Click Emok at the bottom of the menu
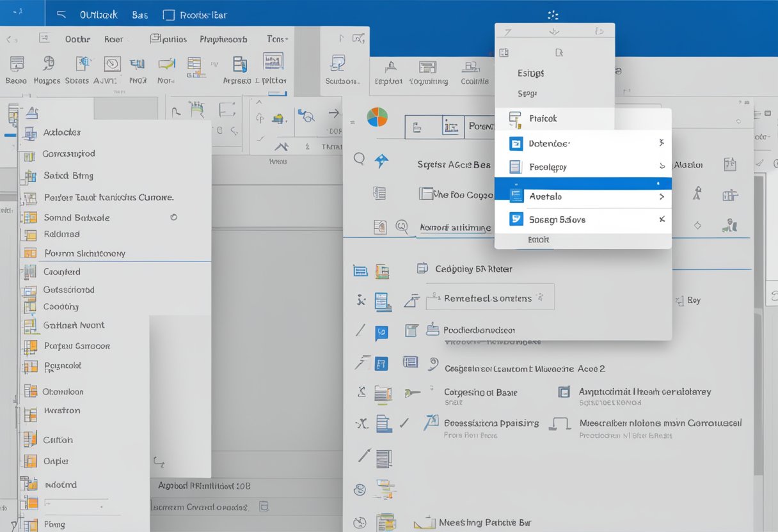The width and height of the screenshot is (778, 532). tap(538, 240)
